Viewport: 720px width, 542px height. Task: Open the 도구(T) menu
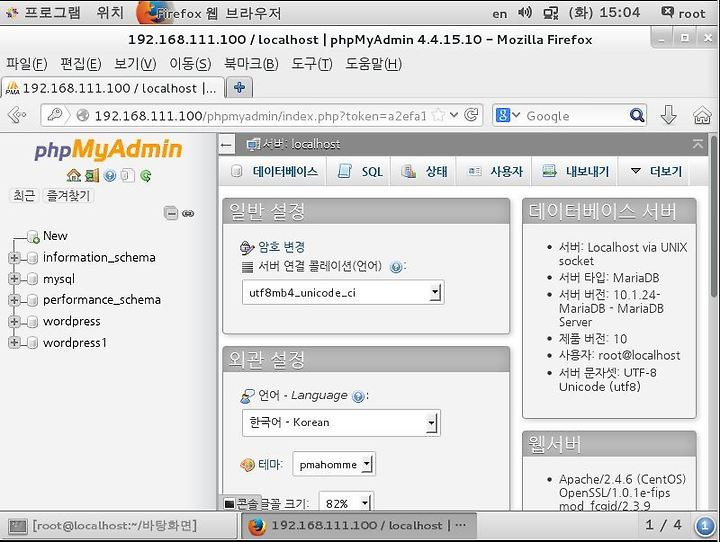pyautogui.click(x=312, y=63)
